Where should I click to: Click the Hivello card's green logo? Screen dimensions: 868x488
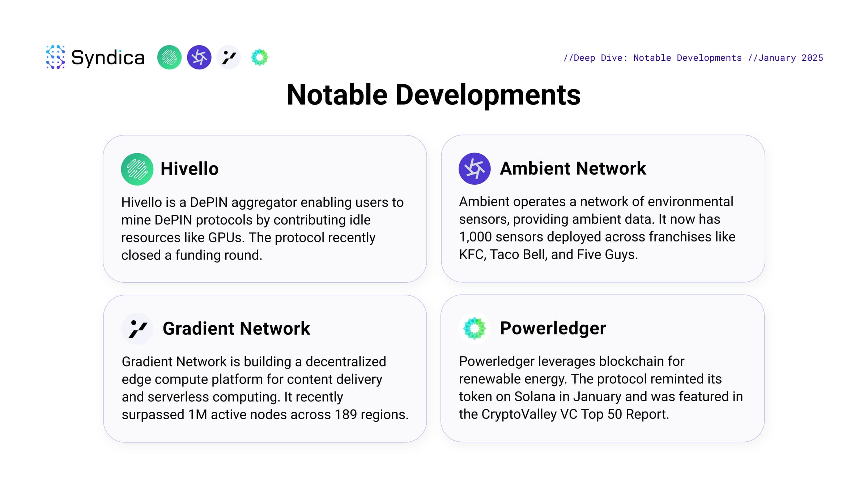pos(137,169)
